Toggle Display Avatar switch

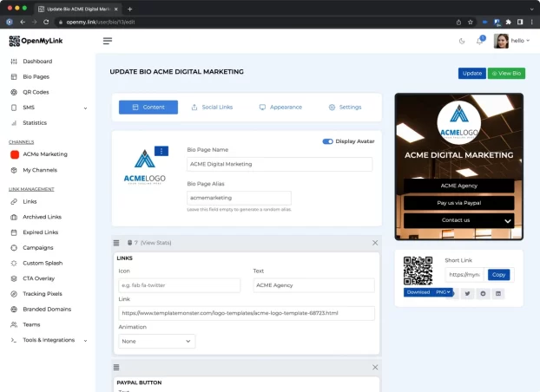click(x=327, y=141)
